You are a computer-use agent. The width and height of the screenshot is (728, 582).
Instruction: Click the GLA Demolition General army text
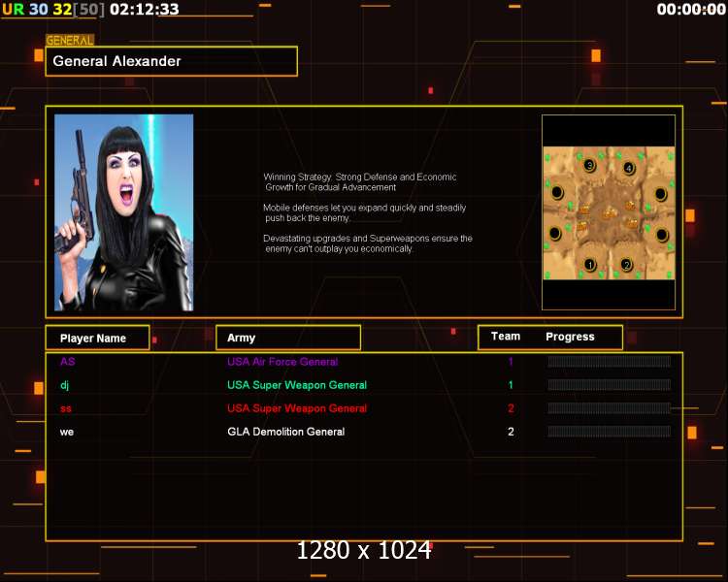point(286,432)
